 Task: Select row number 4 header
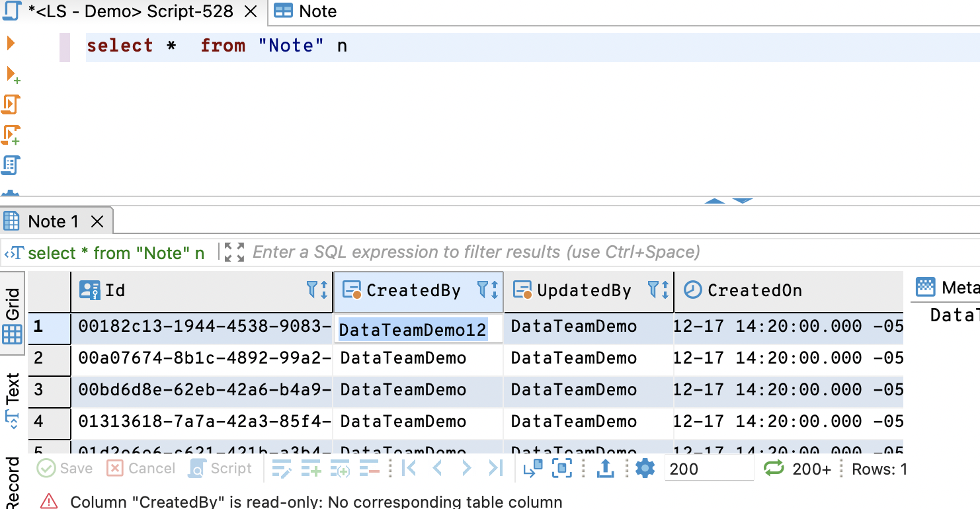pos(49,422)
